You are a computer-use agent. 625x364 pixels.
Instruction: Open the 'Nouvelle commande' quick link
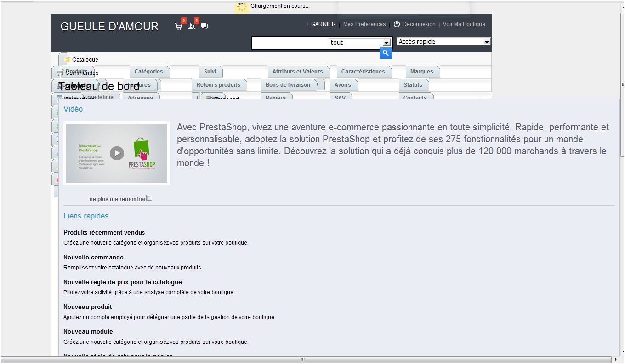coord(94,258)
